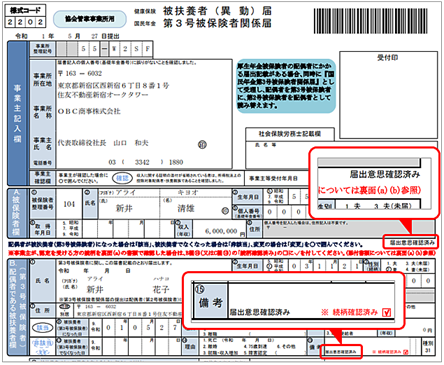Click the ㊞ seal mark beside 清雄

[x=225, y=210]
